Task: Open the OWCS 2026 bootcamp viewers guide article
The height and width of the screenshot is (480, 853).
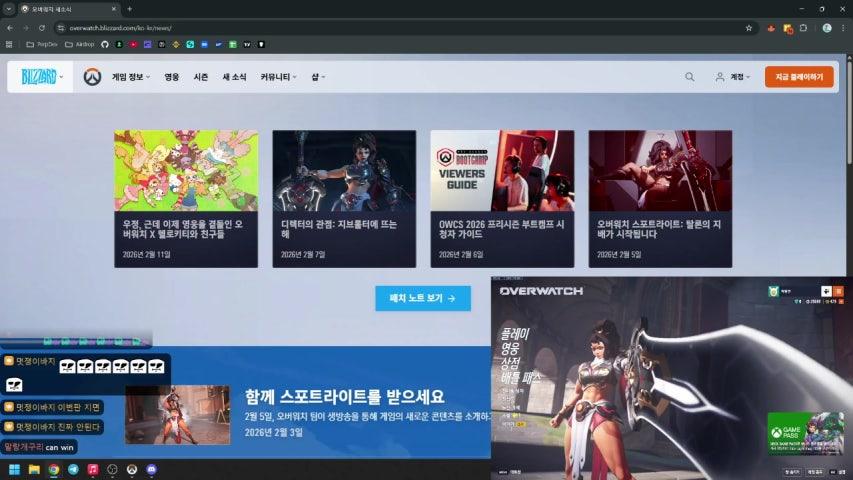Action: point(502,199)
